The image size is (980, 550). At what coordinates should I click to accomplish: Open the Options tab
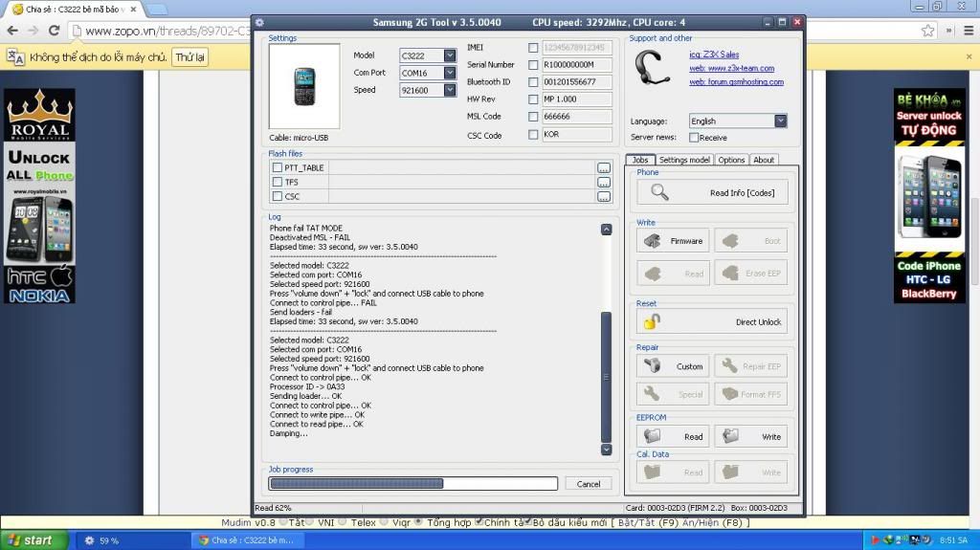click(731, 160)
